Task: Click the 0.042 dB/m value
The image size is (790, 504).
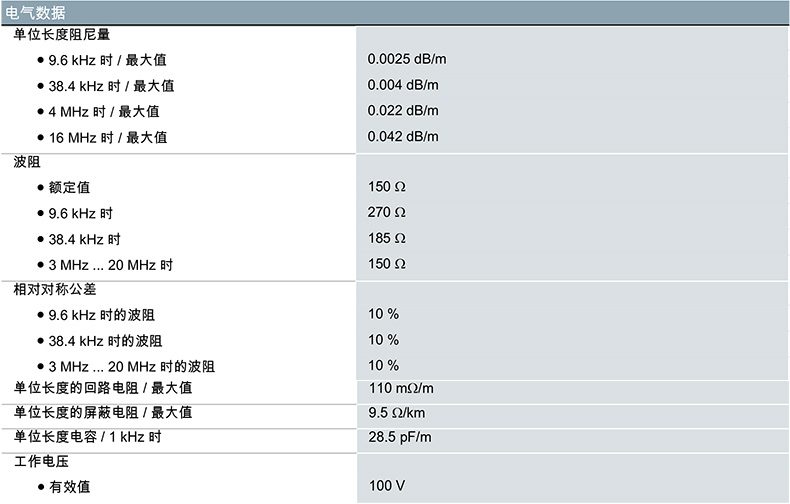Action: click(403, 137)
